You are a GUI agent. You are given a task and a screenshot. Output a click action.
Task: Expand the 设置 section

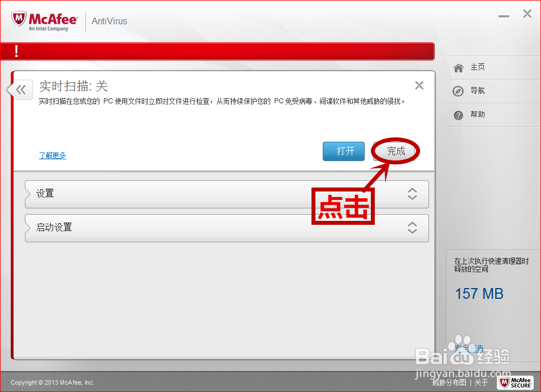pyautogui.click(x=227, y=194)
